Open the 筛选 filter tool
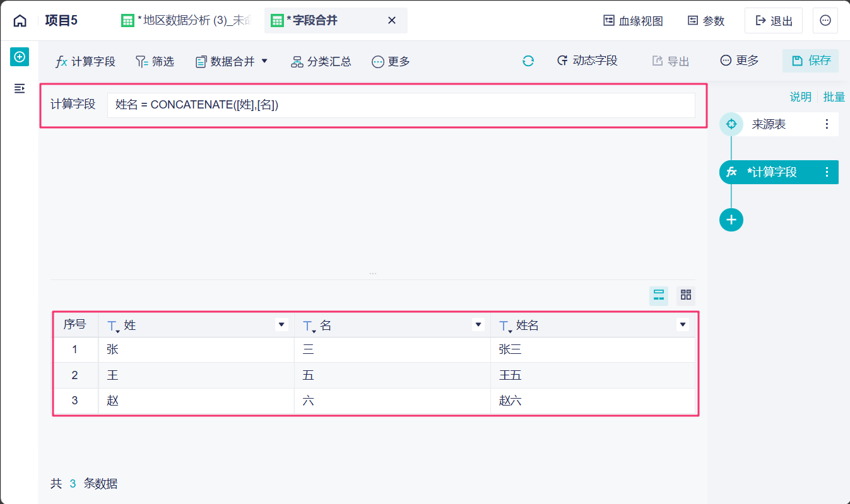The width and height of the screenshot is (850, 504). [155, 61]
